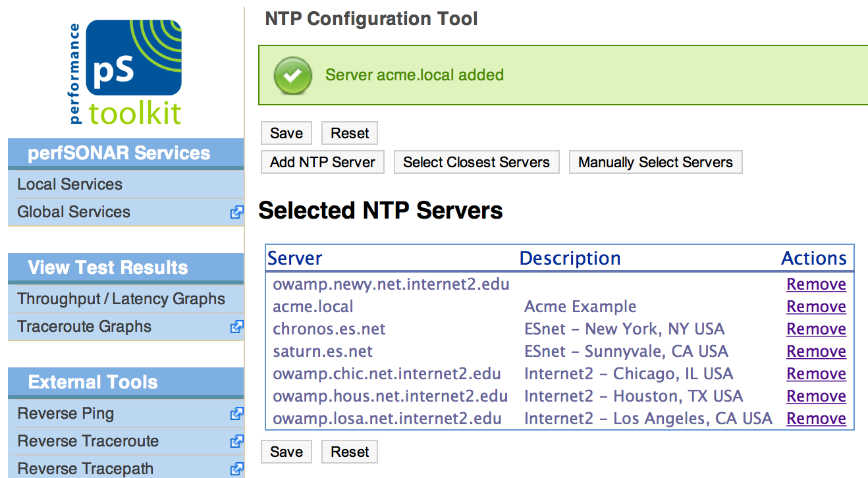The image size is (868, 478).
Task: Click the Actions column header
Action: [x=814, y=258]
